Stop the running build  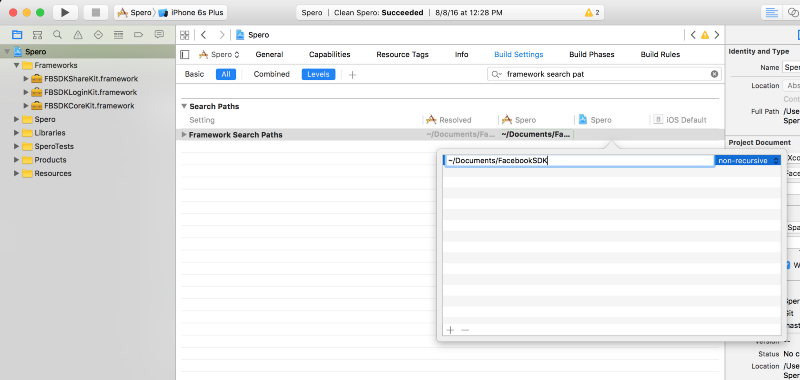[95, 12]
